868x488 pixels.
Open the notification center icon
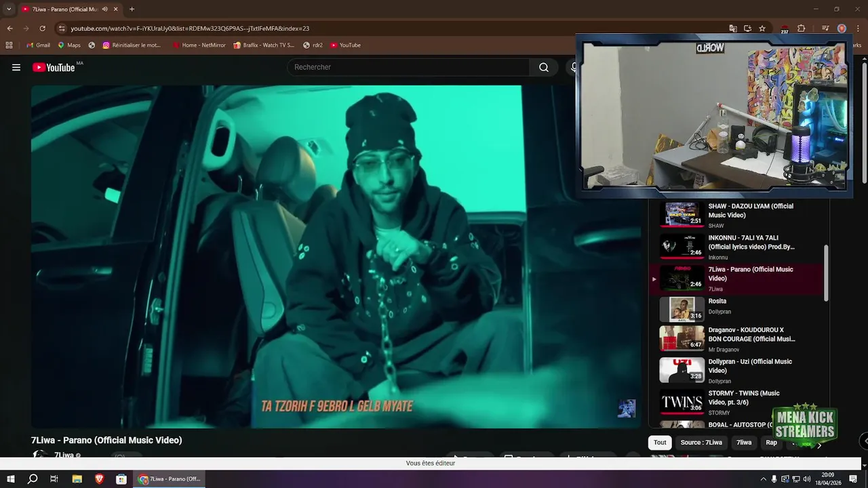coord(853,479)
